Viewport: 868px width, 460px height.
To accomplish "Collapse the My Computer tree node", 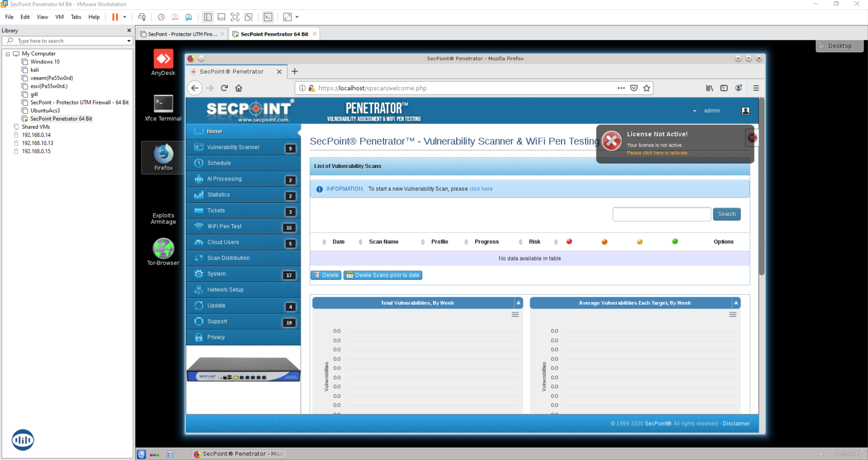I will point(8,54).
